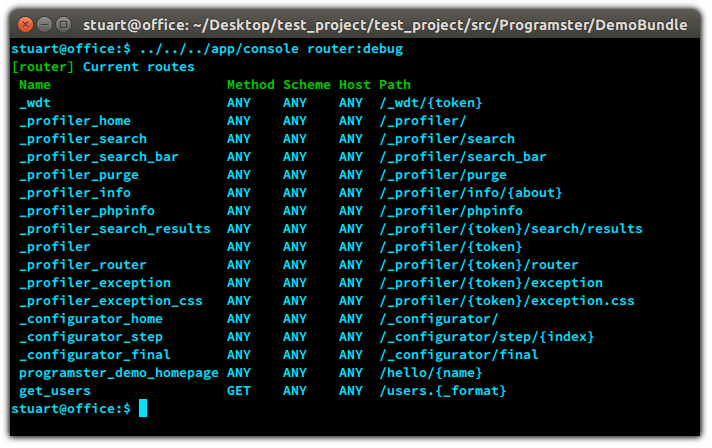Click the /_profiler/phpinfo path

coord(451,211)
